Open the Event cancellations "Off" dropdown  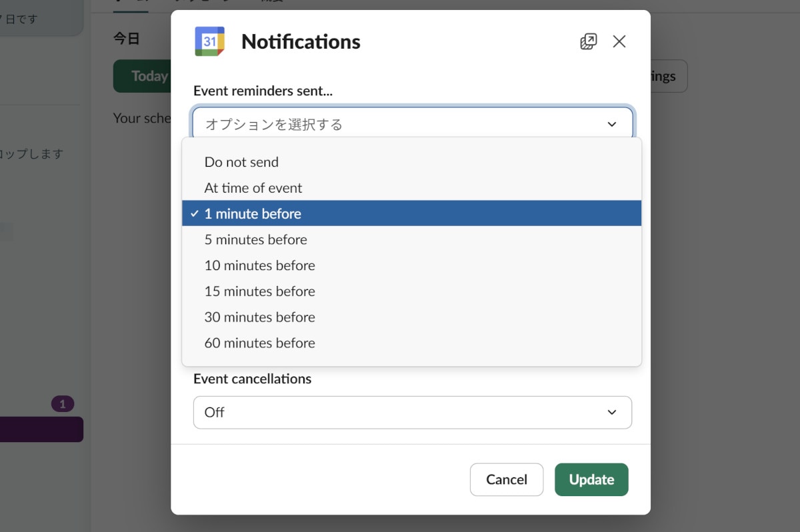click(x=400, y=413)
